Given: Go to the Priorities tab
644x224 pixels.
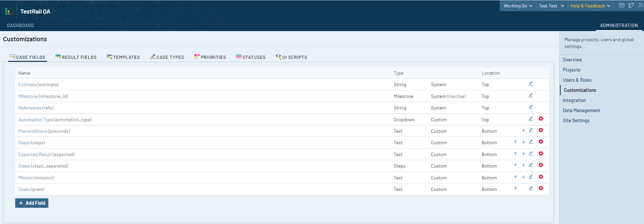Looking at the screenshot, I should [210, 57].
